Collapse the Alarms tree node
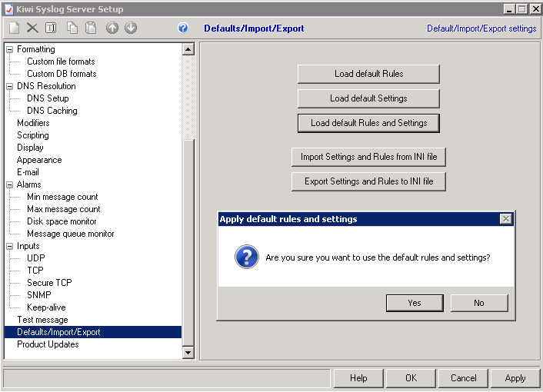543x392 pixels. [x=10, y=184]
